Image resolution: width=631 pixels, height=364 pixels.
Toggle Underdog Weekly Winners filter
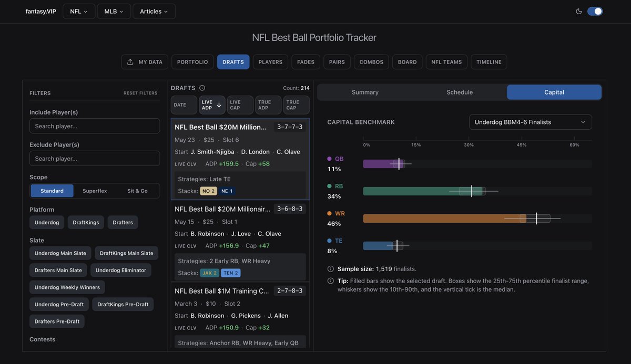67,287
